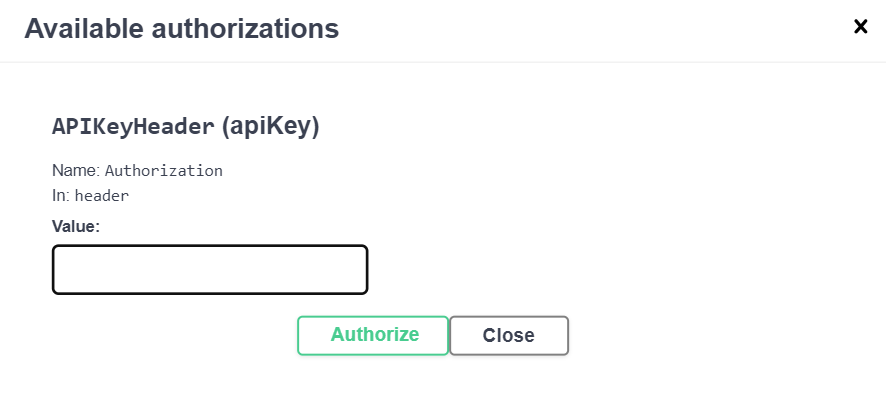
Task: Cancel authorization using the gray Close button
Action: [509, 336]
